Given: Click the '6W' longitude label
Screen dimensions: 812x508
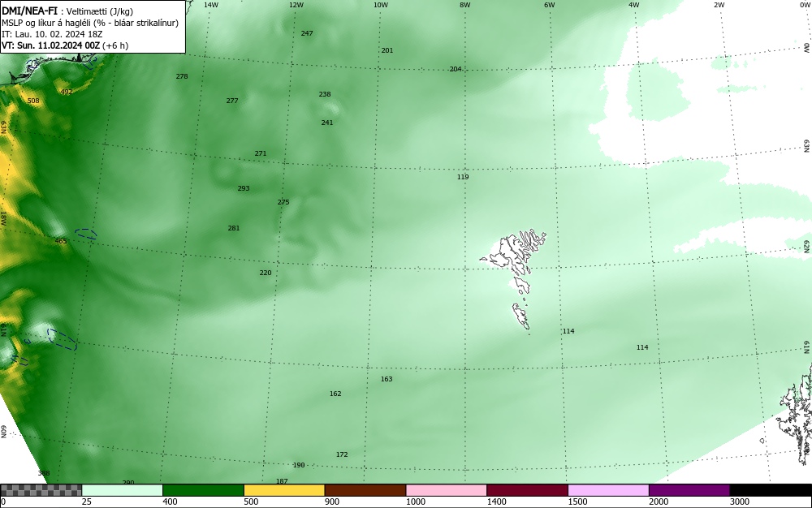Looking at the screenshot, I should pos(550,5).
